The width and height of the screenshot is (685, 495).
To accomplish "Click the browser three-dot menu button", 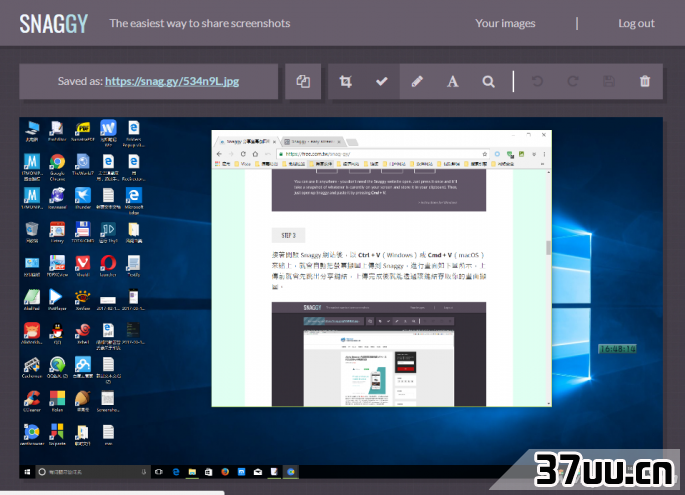I will pyautogui.click(x=544, y=154).
